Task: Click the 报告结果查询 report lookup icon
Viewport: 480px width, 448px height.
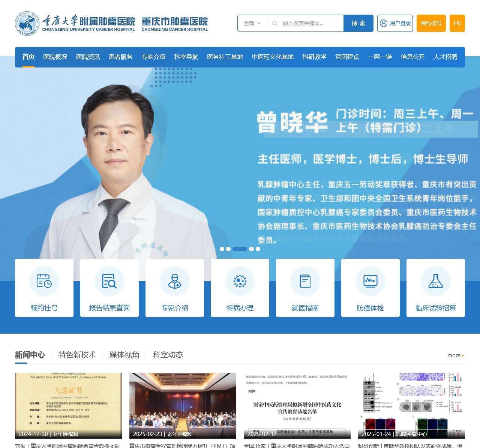Action: click(109, 288)
